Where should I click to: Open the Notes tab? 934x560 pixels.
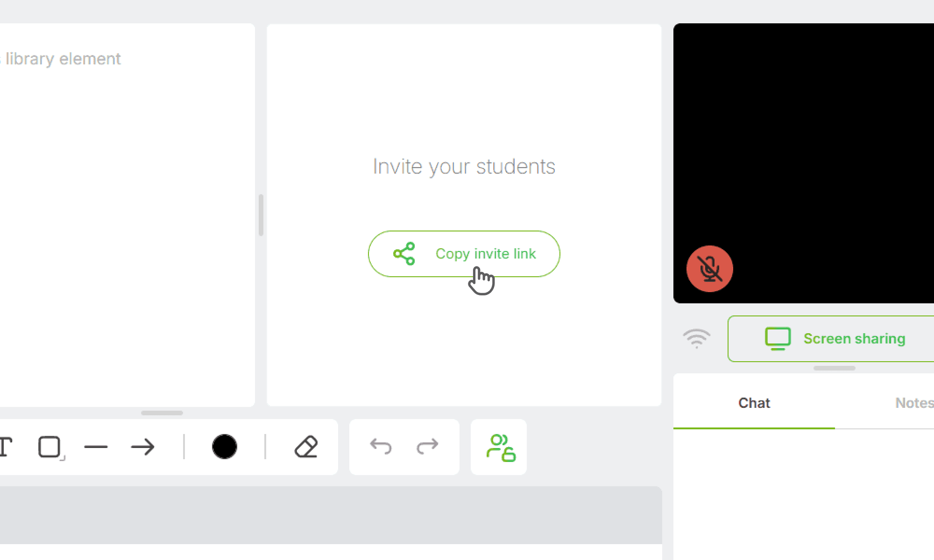coord(914,403)
